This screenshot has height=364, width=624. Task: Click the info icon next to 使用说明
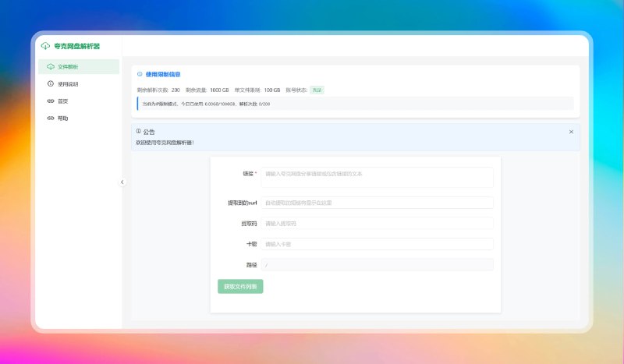(x=51, y=83)
